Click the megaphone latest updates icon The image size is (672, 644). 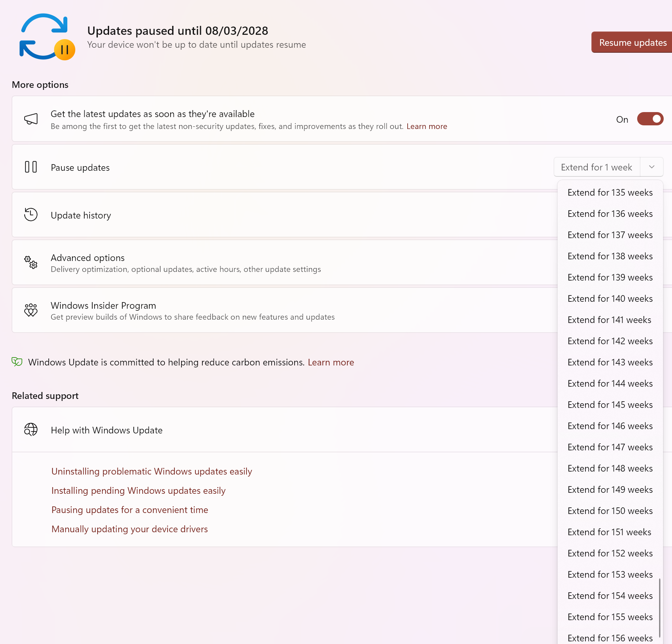pos(31,119)
